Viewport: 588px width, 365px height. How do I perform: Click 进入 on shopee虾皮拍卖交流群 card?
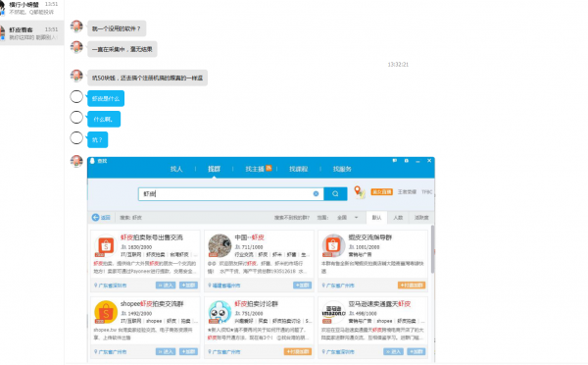click(x=166, y=351)
